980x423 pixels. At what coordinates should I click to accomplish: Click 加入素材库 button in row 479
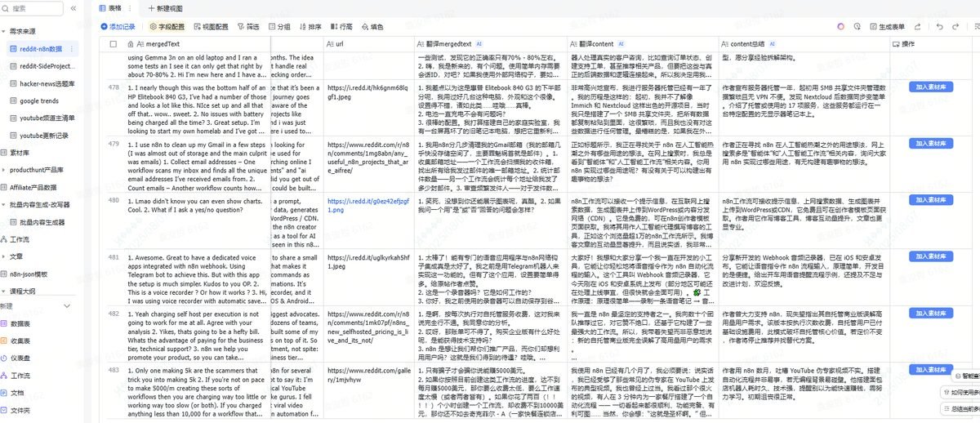pyautogui.click(x=931, y=142)
